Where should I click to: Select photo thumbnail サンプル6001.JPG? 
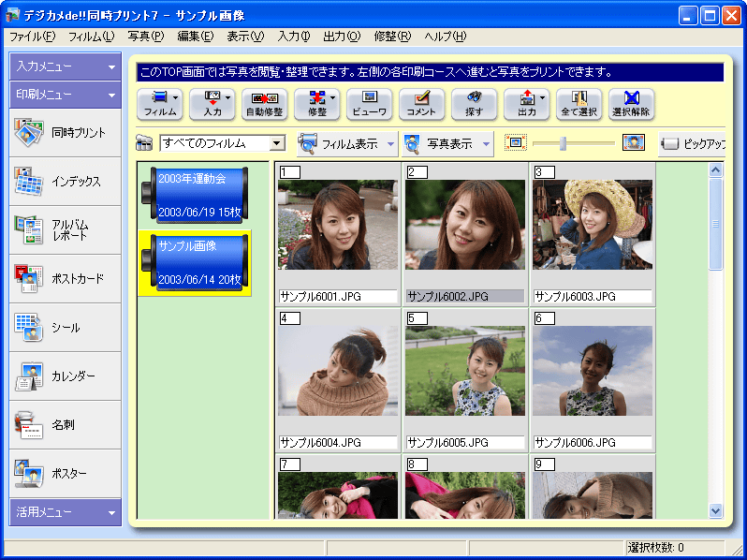coord(338,225)
